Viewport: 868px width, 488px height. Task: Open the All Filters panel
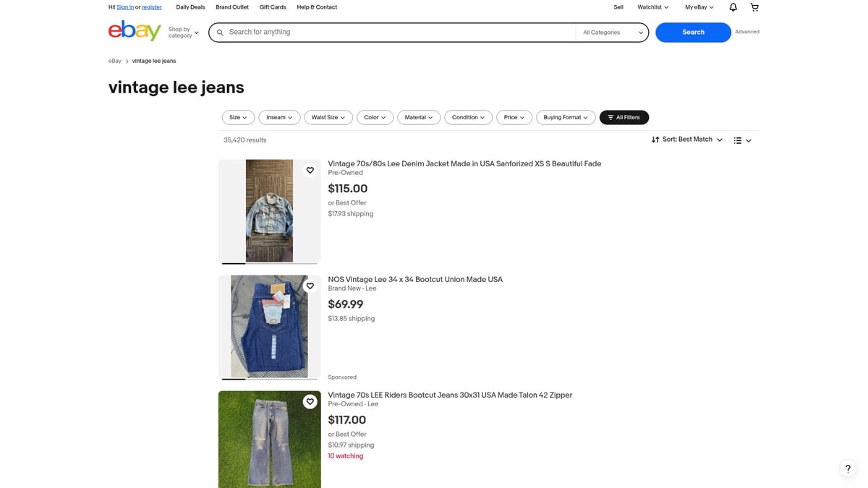(624, 116)
